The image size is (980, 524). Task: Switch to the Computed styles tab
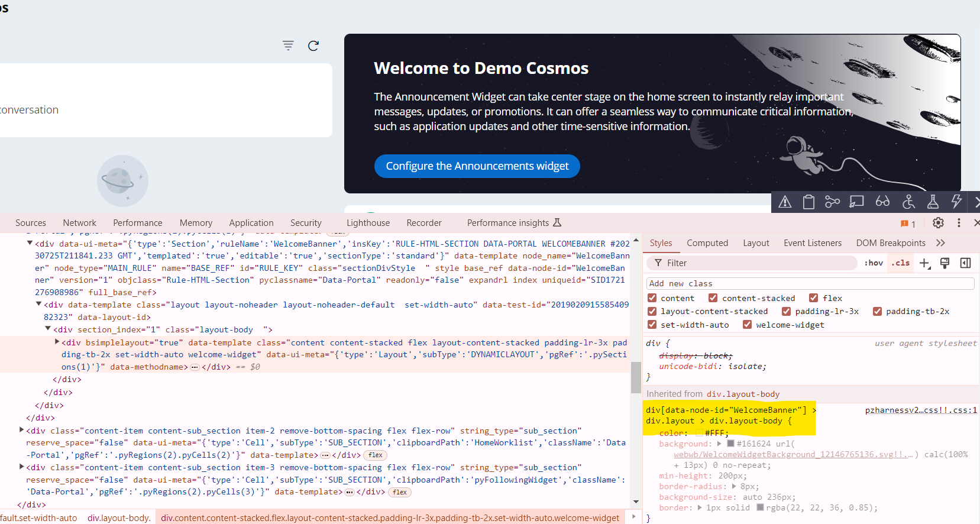point(707,243)
